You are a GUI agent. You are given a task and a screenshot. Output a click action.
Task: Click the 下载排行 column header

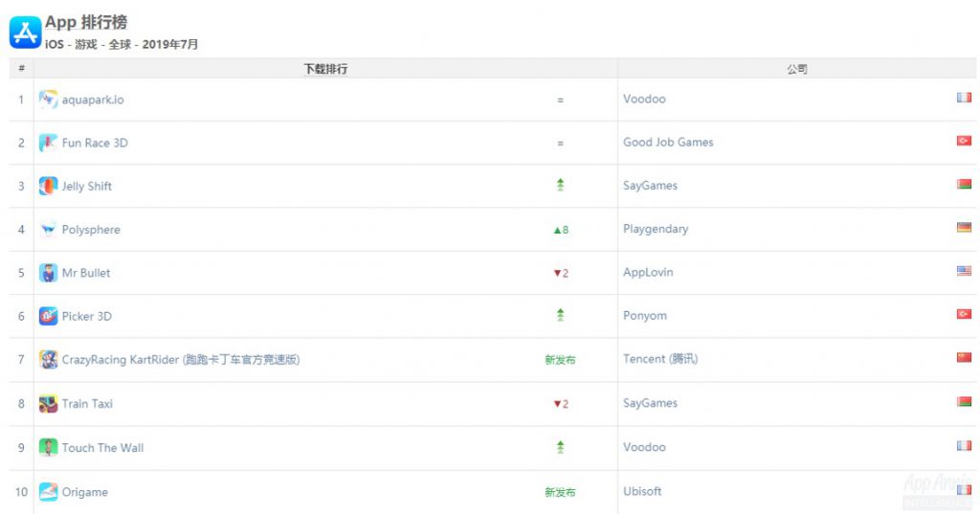click(325, 69)
